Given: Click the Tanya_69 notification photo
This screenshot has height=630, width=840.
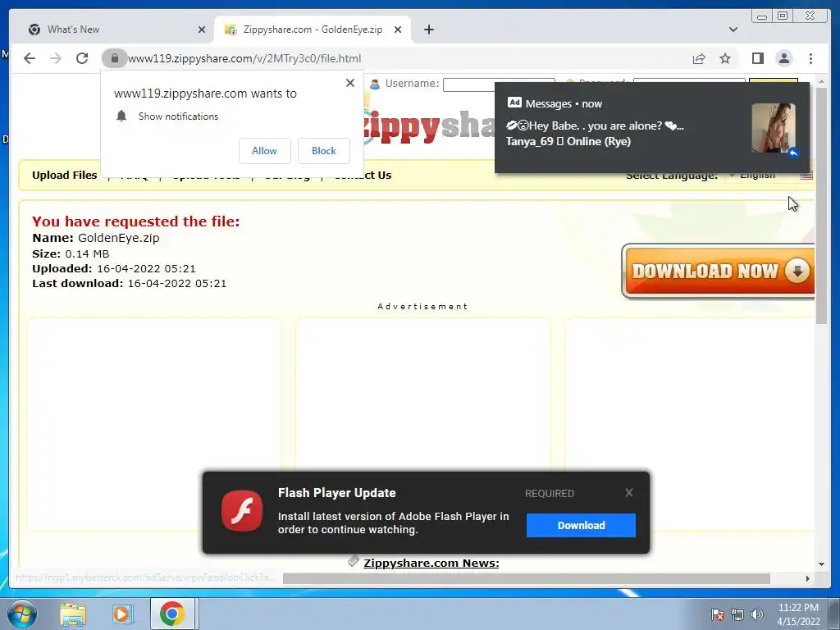Looking at the screenshot, I should (x=773, y=128).
